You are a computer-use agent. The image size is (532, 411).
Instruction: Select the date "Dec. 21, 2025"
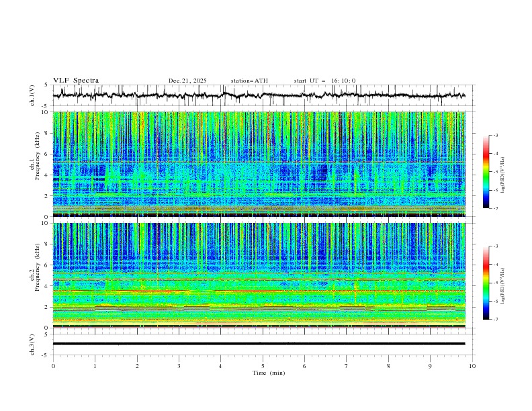187,81
